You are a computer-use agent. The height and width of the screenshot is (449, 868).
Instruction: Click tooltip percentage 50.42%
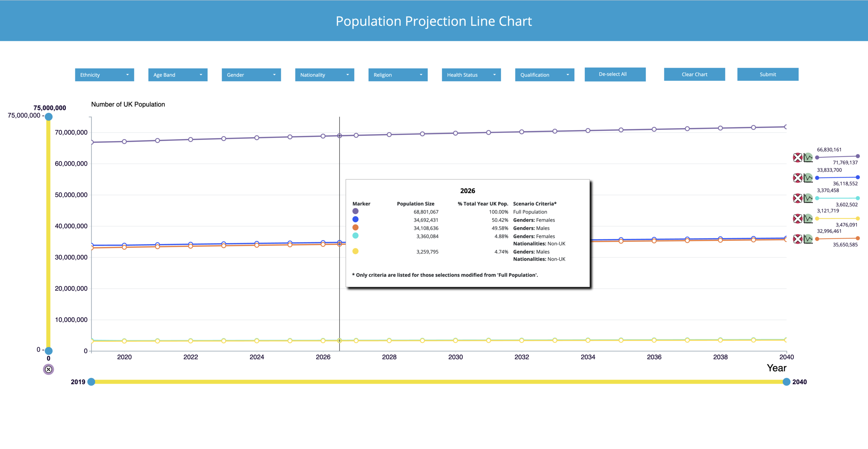pos(500,220)
